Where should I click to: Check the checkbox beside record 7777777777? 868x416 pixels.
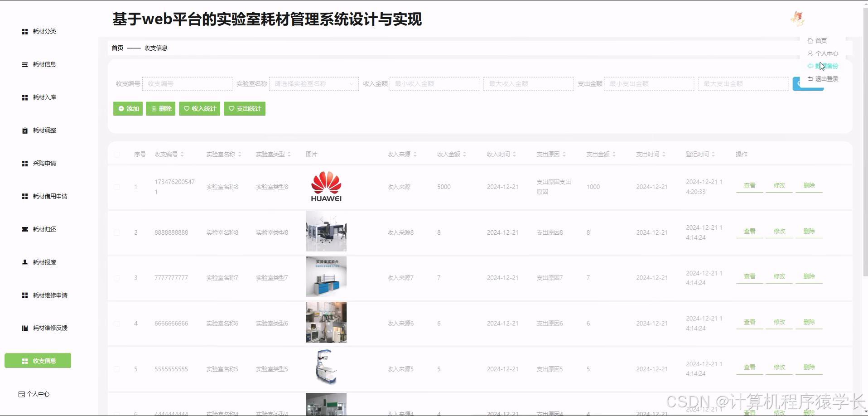click(x=116, y=277)
